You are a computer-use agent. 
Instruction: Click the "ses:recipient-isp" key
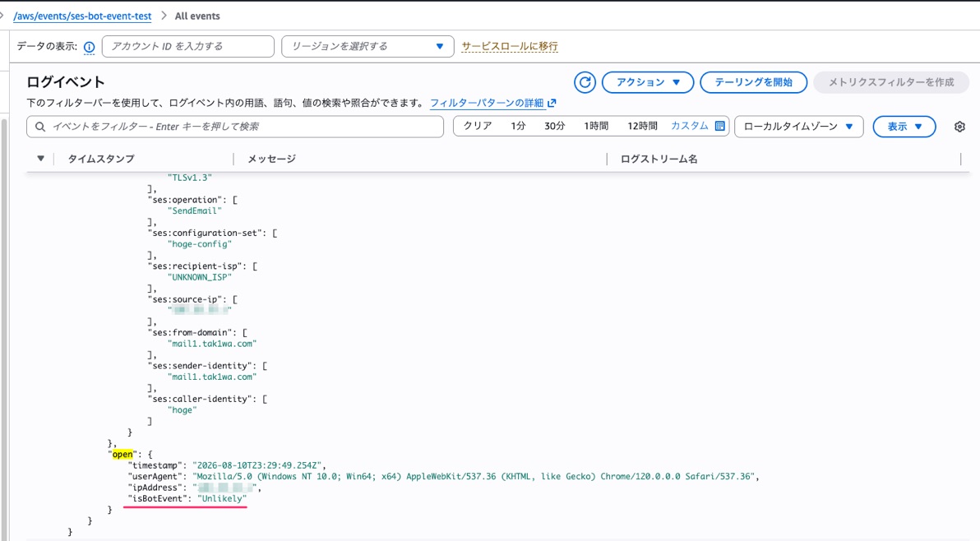195,266
